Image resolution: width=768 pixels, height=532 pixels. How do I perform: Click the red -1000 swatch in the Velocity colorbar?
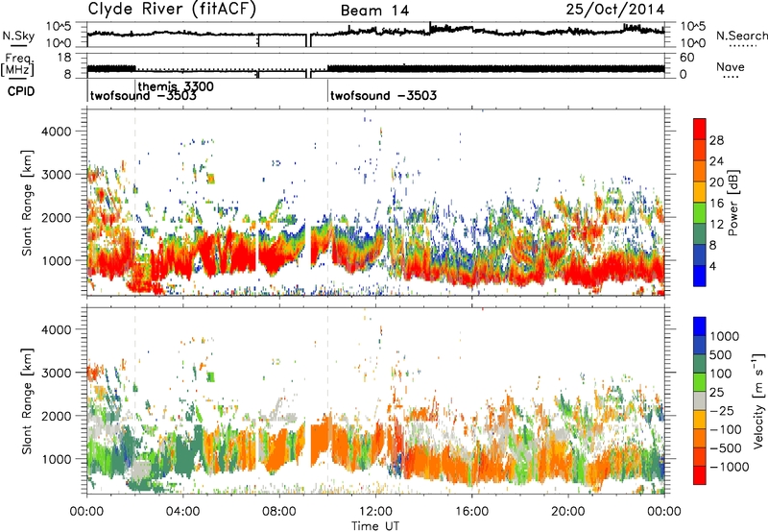pos(700,475)
